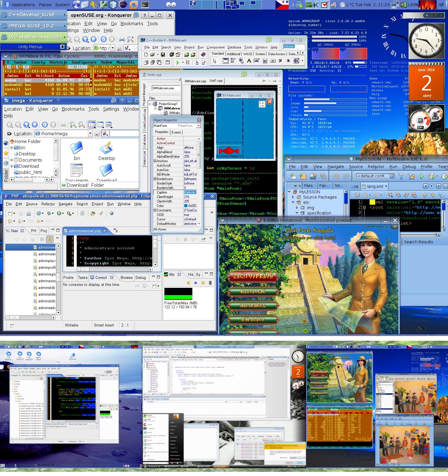Open the default config dropdown in NetBeans
448x476 pixels.
click(x=392, y=176)
